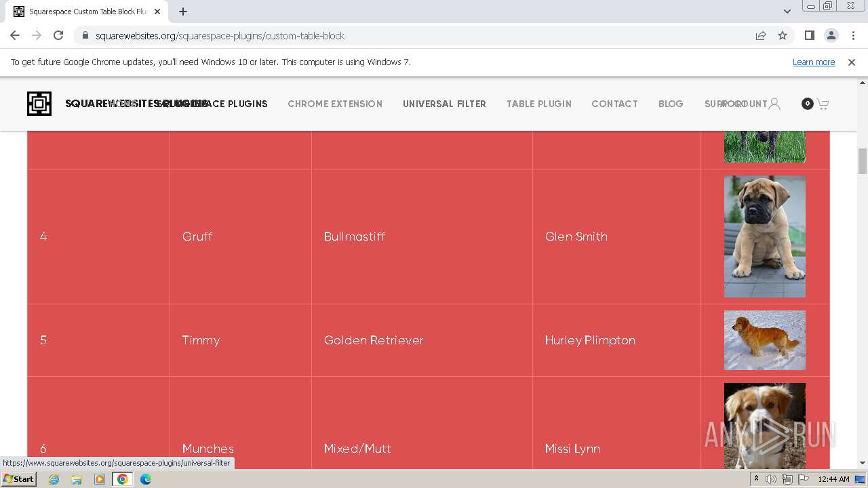Show hidden system tray icons
Image resolution: width=868 pixels, height=488 pixels.
click(x=756, y=479)
